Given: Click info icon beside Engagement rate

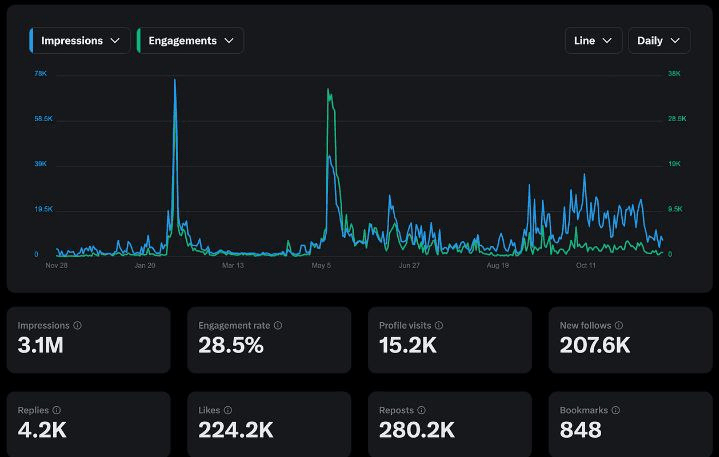Looking at the screenshot, I should [278, 325].
